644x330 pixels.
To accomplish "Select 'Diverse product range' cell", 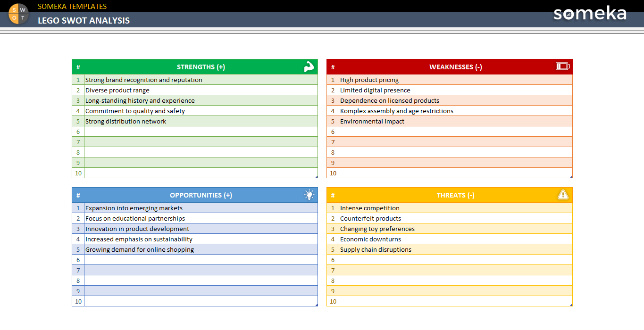I will pos(201,90).
